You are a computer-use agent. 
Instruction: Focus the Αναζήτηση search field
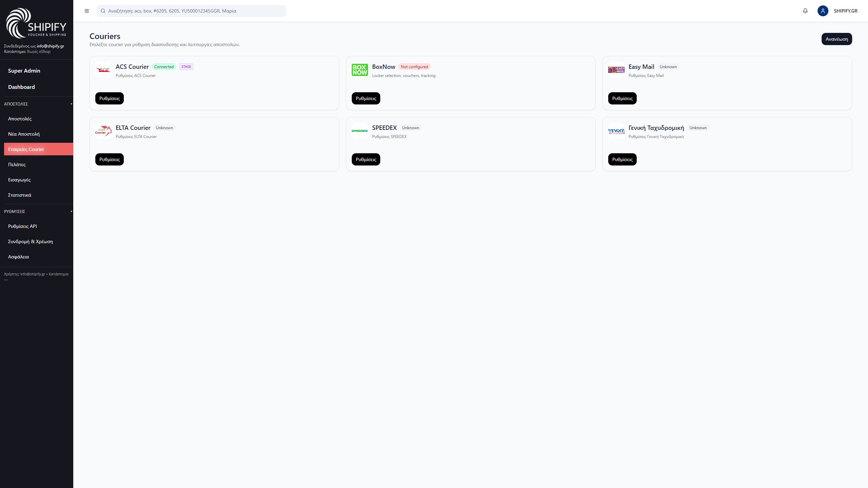[x=193, y=11]
